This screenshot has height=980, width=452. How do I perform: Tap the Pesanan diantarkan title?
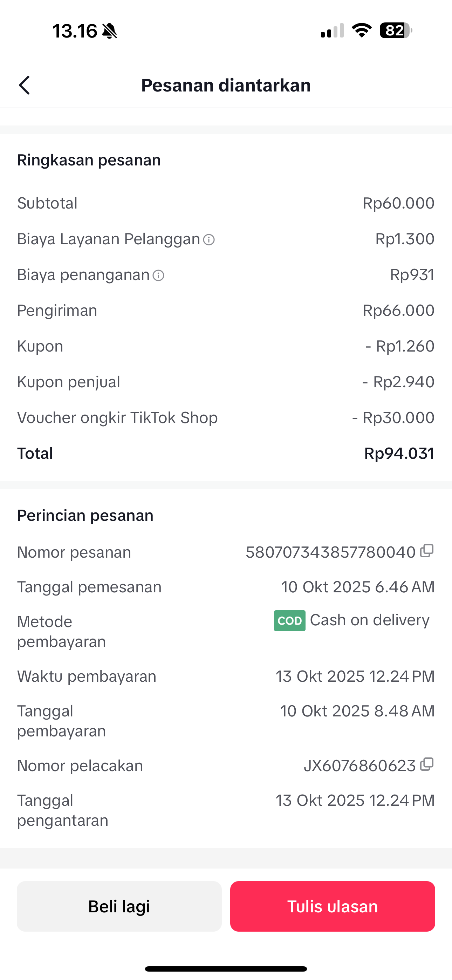[226, 85]
